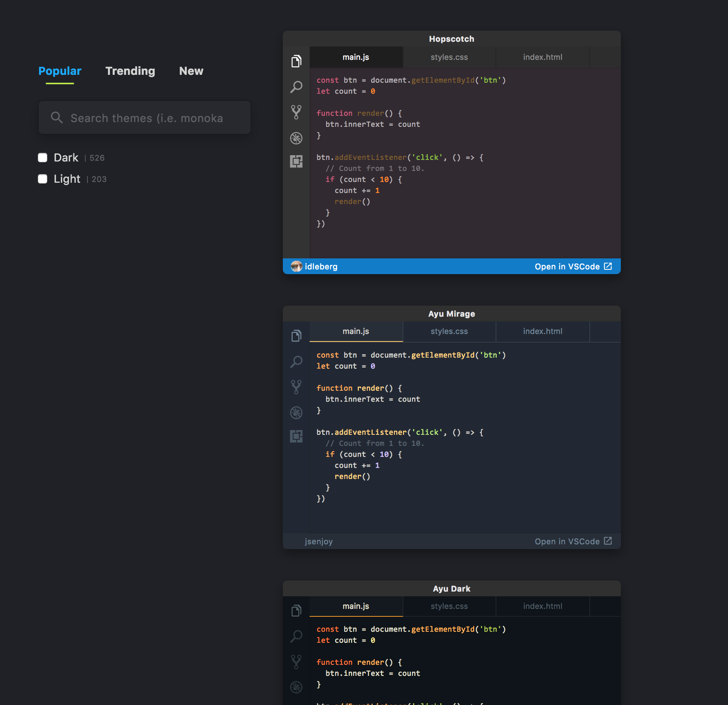Open the Search icon in the Hopscotch sidebar

click(x=296, y=87)
